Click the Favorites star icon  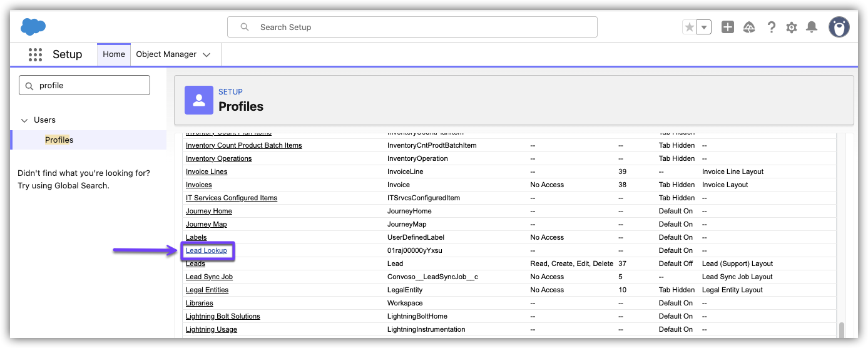click(x=689, y=27)
